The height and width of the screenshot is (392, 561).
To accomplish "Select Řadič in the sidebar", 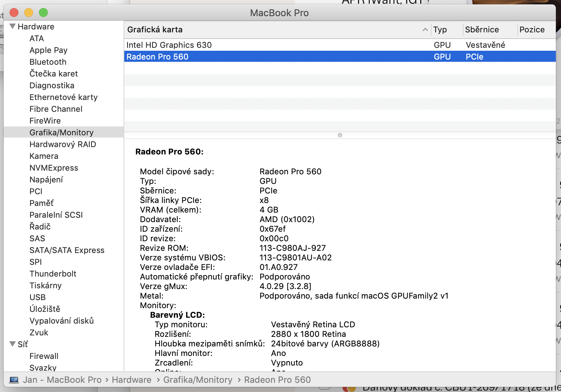I will coord(40,227).
